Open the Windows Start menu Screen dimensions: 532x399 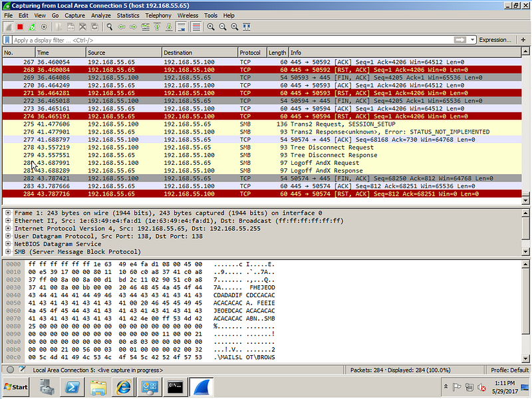(x=16, y=387)
